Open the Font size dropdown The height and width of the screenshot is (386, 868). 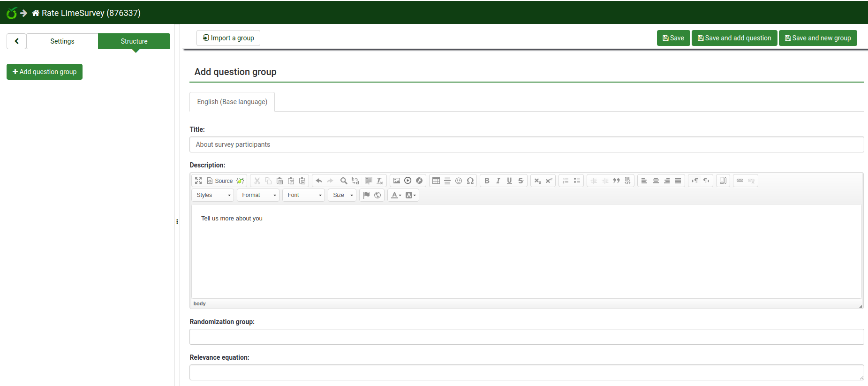[342, 195]
